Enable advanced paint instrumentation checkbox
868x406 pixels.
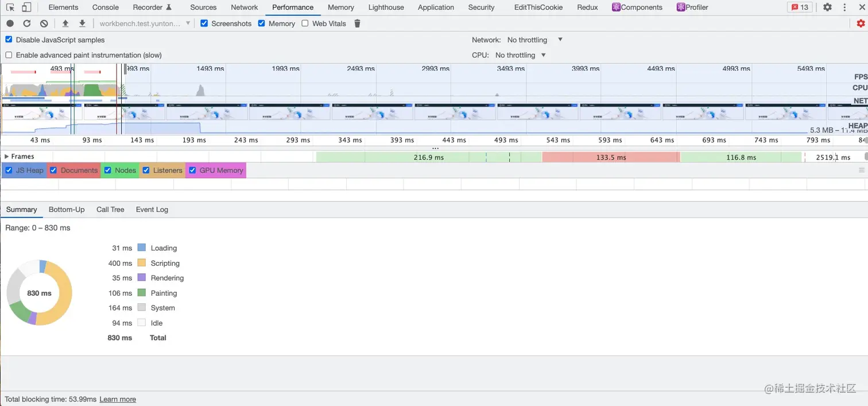9,55
